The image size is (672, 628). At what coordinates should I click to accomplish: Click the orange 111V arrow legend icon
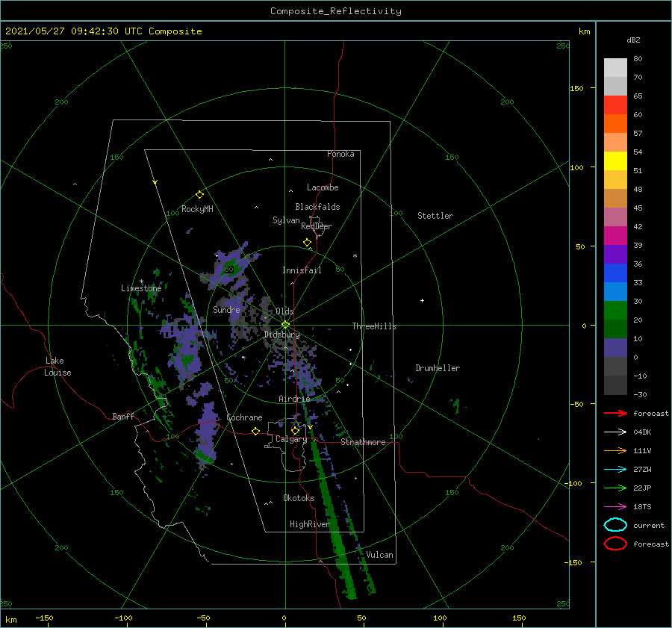coord(615,450)
